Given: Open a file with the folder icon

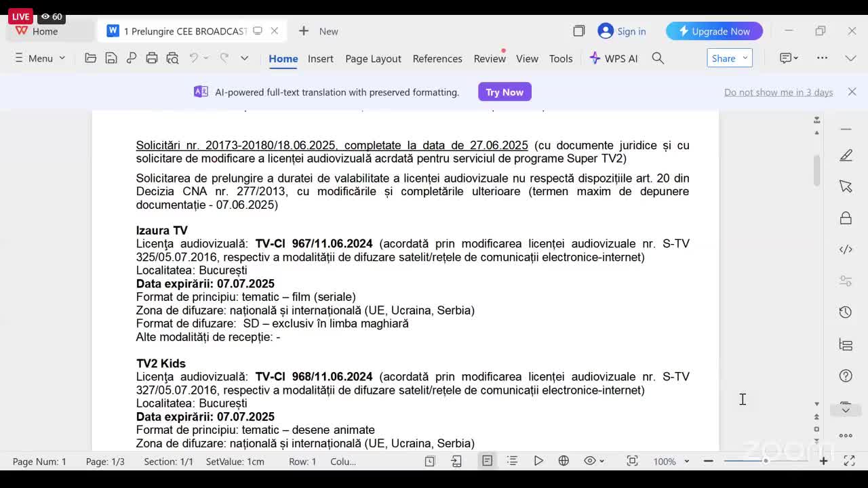Looking at the screenshot, I should [90, 58].
